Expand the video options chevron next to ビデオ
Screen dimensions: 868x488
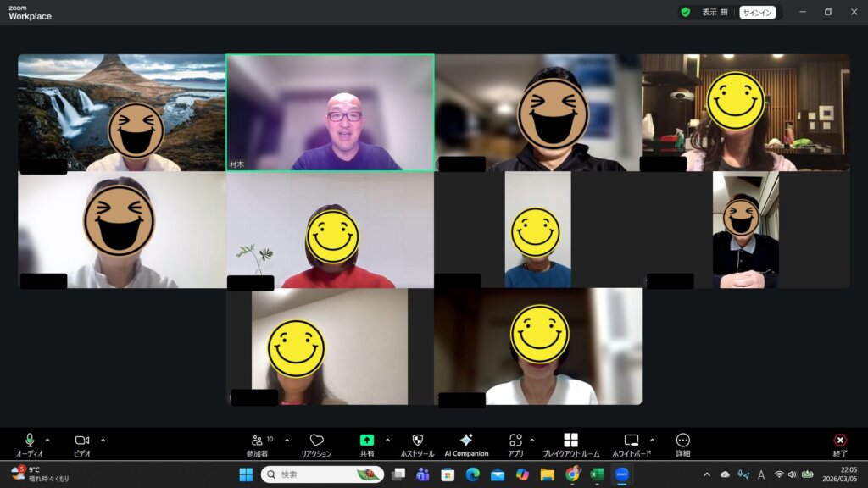click(103, 440)
